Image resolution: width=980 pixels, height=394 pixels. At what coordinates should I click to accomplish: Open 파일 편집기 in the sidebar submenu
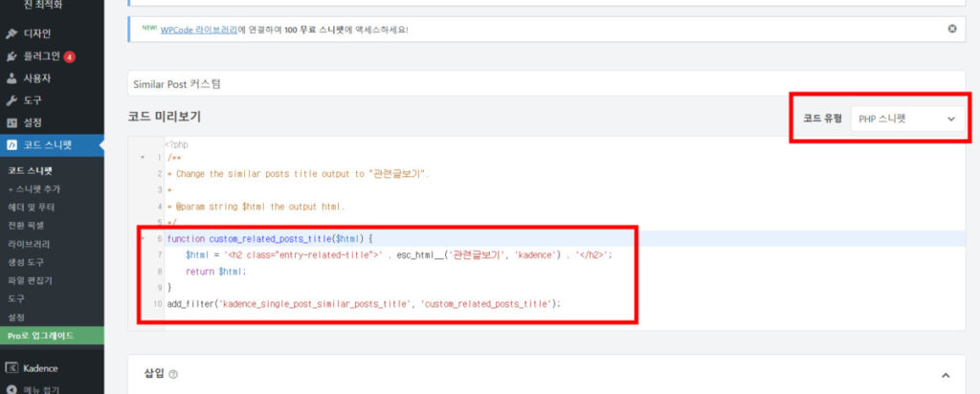(30, 280)
